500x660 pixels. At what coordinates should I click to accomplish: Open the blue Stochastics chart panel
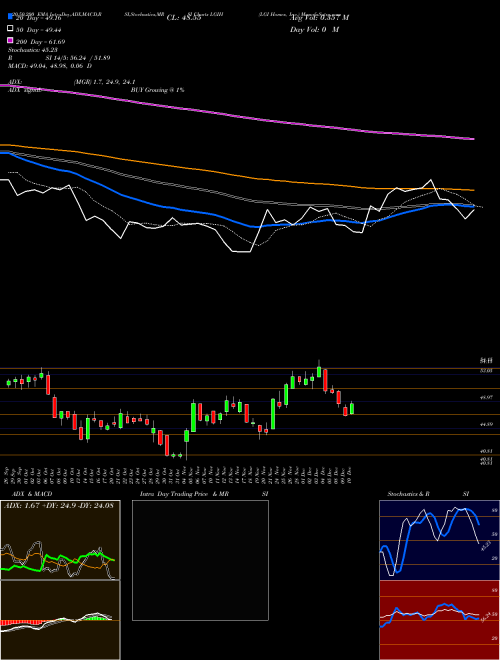439,540
